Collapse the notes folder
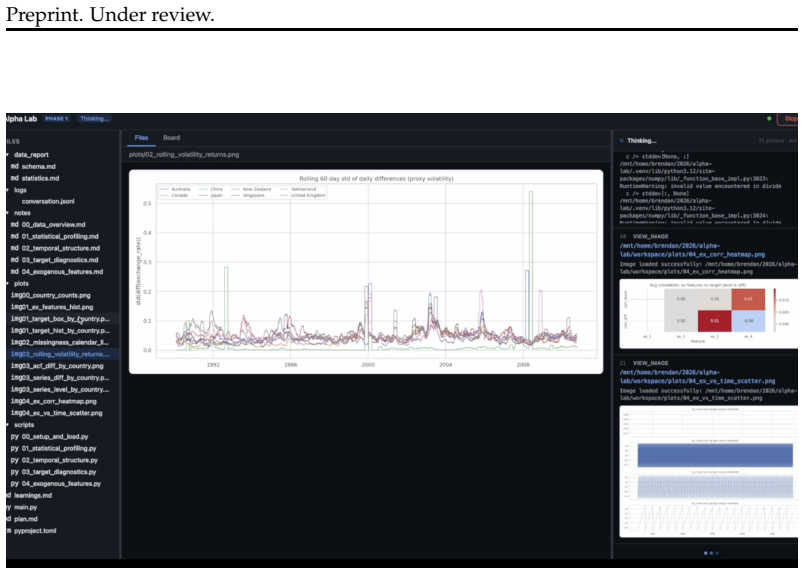This screenshot has width=804, height=574. click(x=8, y=213)
